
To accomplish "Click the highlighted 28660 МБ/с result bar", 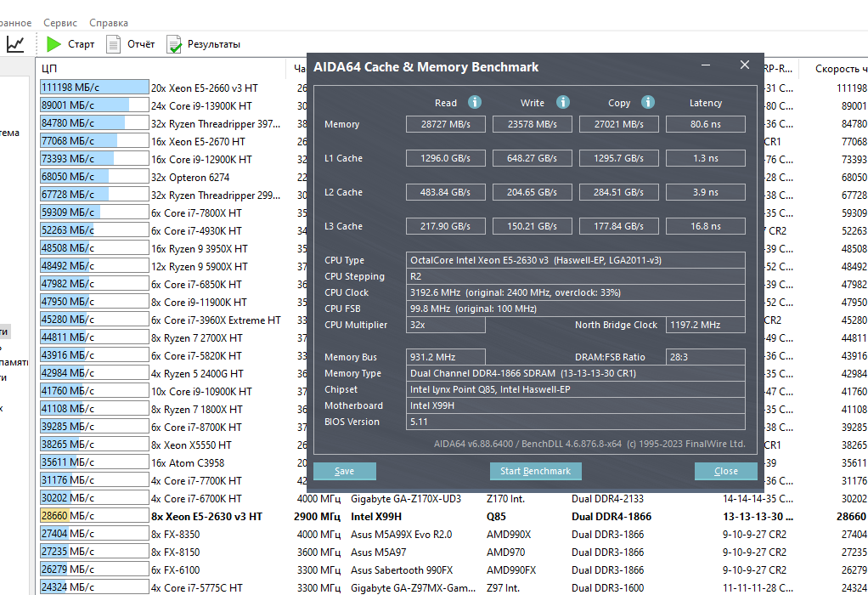I will click(x=94, y=516).
